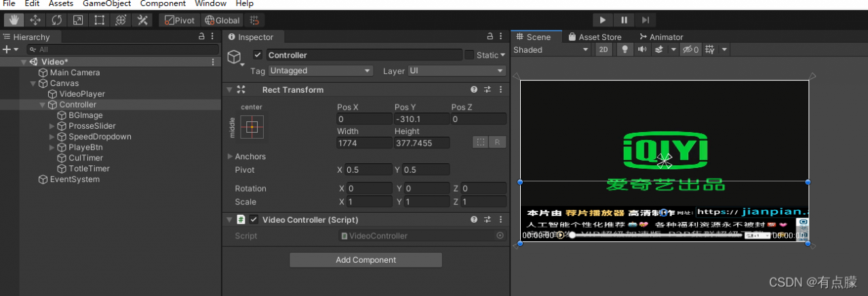Viewport: 868px width, 296px height.
Task: Lock the Hierarchy panel
Action: tap(201, 37)
